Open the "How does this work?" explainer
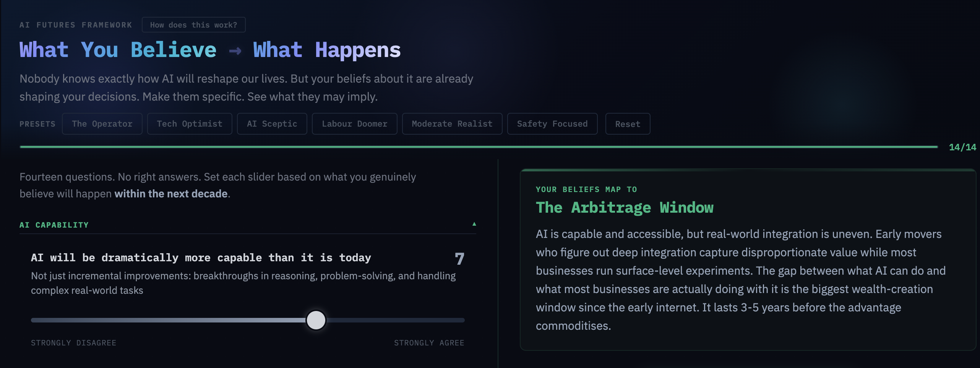Viewport: 980px width, 368px height. click(193, 24)
